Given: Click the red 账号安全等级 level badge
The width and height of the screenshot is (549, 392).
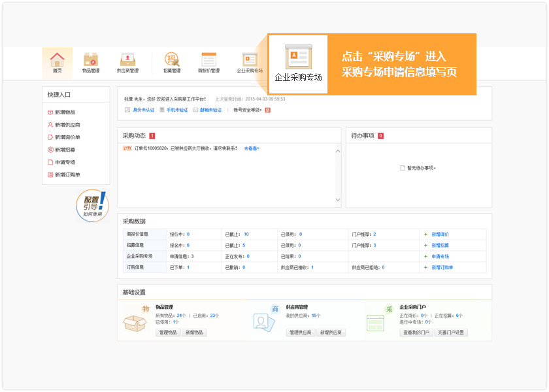Looking at the screenshot, I should click(x=267, y=110).
